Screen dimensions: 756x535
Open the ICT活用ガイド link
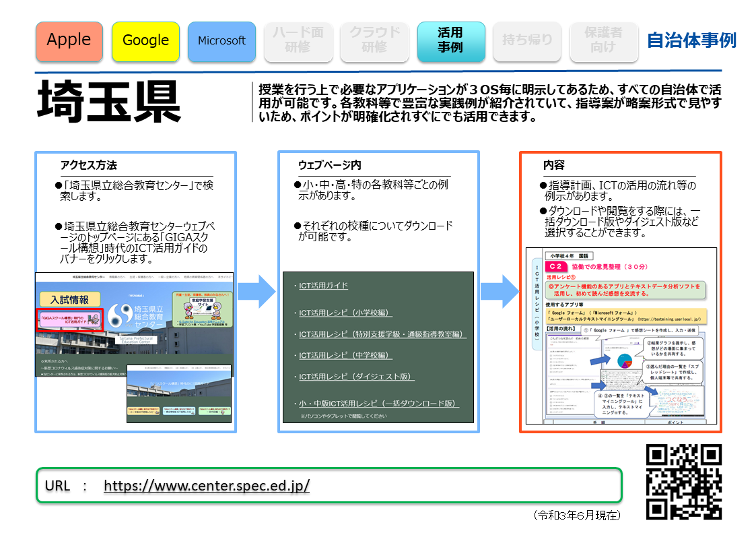pos(323,286)
